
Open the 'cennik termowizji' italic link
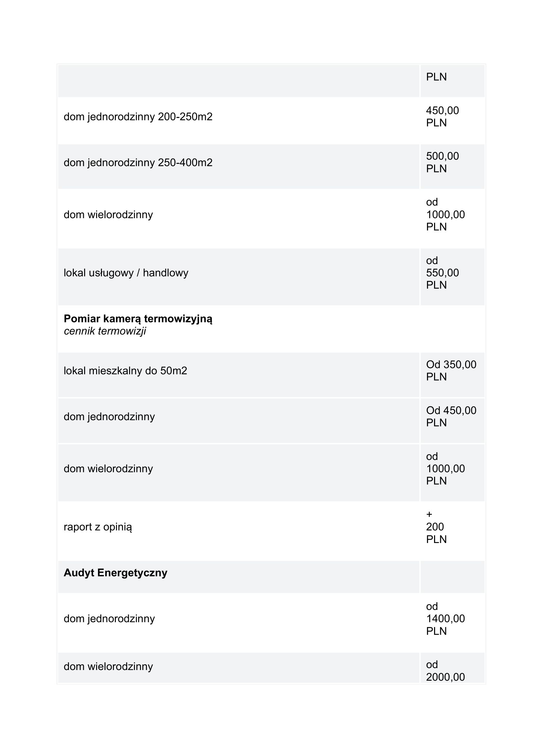point(105,331)
